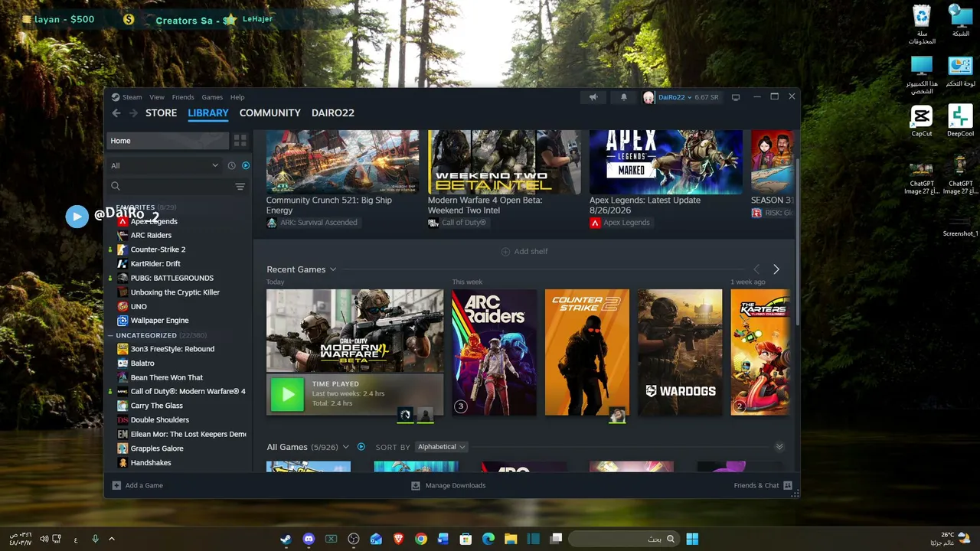
Task: Go back with the Steam back arrow
Action: point(116,112)
